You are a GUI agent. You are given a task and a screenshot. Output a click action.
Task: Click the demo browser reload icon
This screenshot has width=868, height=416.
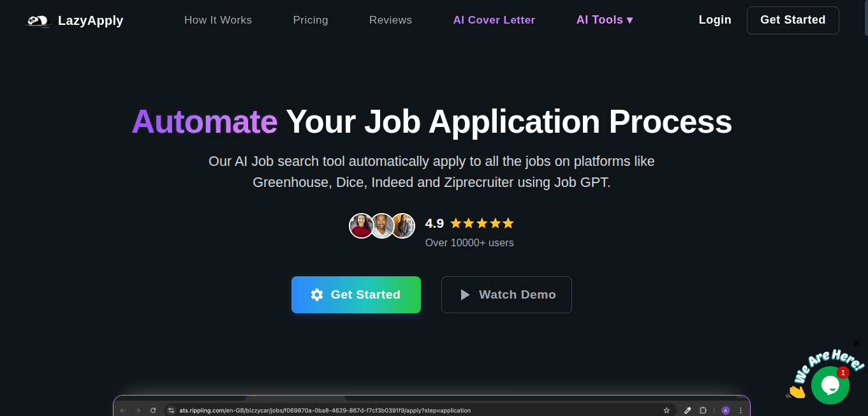click(153, 410)
